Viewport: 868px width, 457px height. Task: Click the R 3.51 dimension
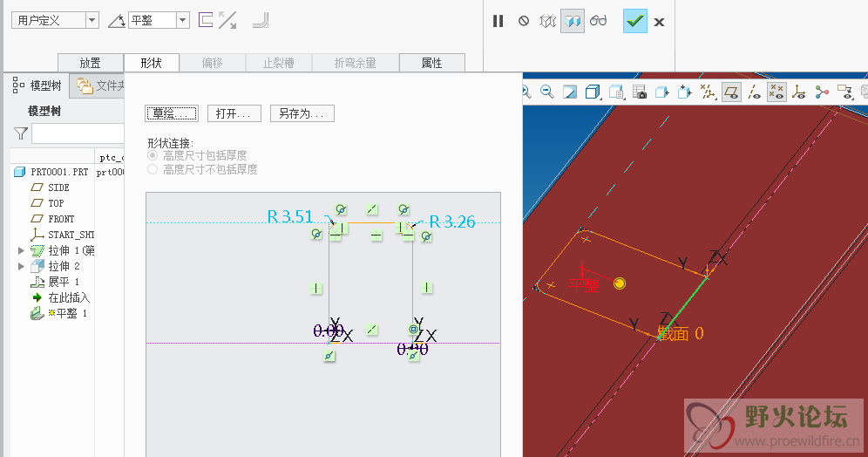(290, 216)
